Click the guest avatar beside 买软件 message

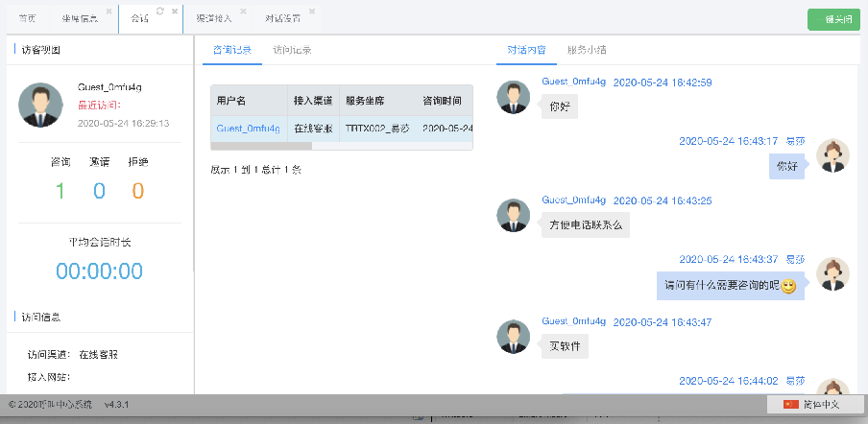tap(513, 337)
